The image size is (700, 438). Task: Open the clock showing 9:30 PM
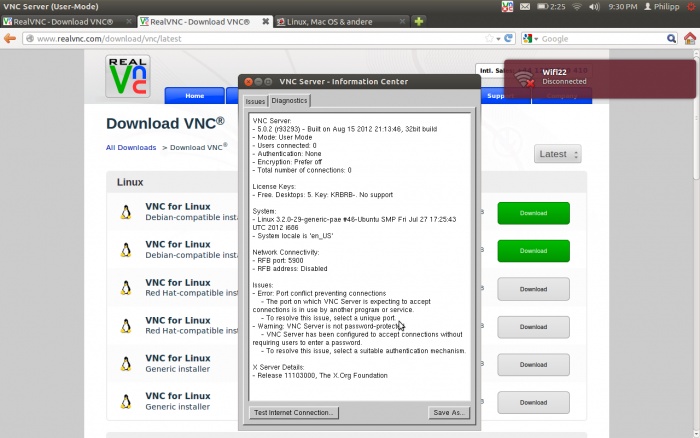tap(623, 6)
